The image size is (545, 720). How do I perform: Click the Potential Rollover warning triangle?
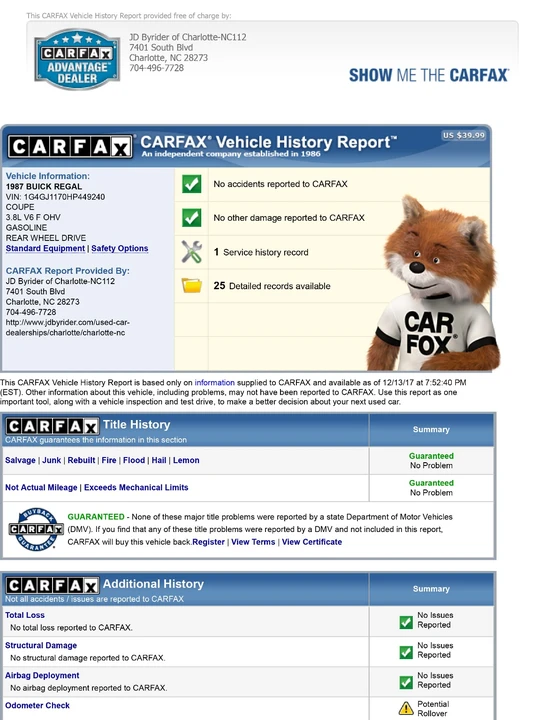click(406, 708)
